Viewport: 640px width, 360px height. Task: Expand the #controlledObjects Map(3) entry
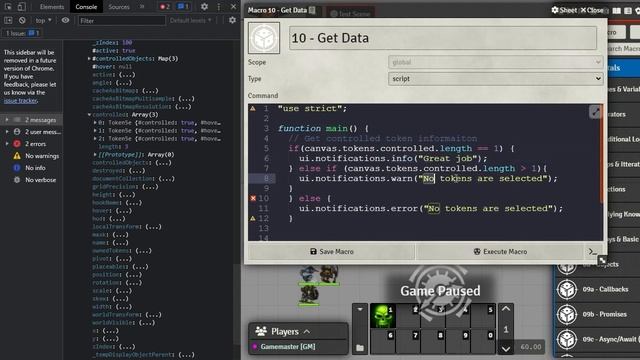pyautogui.click(x=89, y=58)
